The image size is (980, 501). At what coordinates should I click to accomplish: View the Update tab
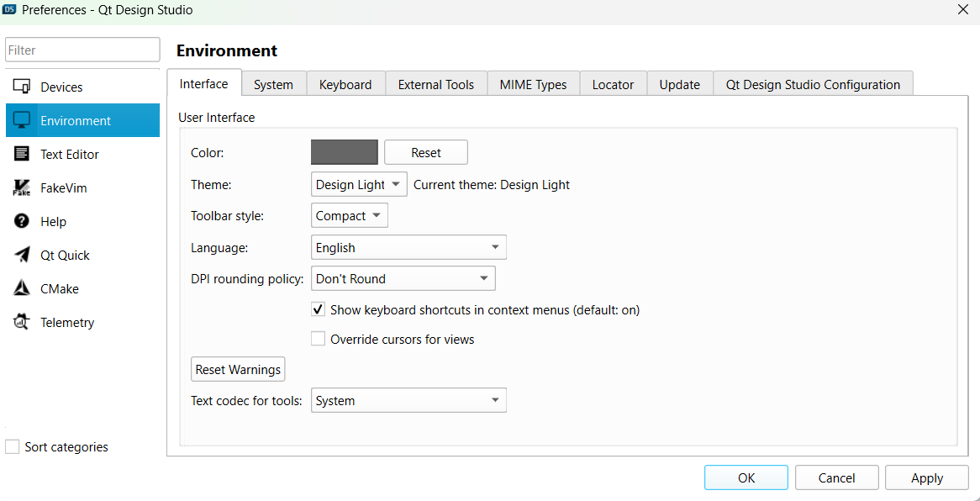[680, 84]
